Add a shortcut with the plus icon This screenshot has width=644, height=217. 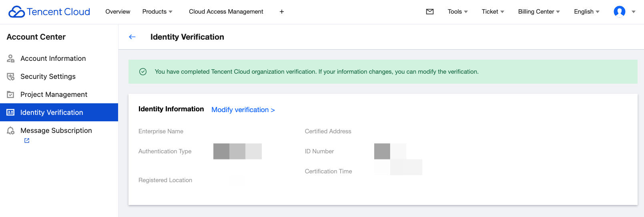tap(282, 12)
